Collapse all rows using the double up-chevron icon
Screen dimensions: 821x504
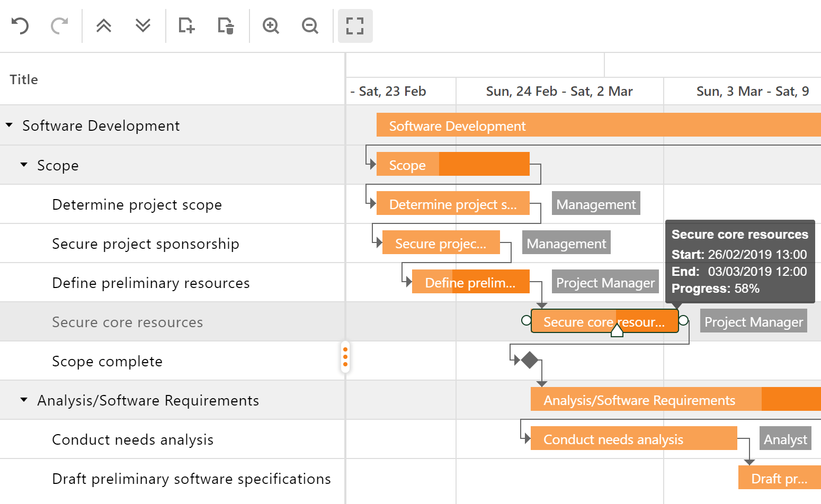104,25
